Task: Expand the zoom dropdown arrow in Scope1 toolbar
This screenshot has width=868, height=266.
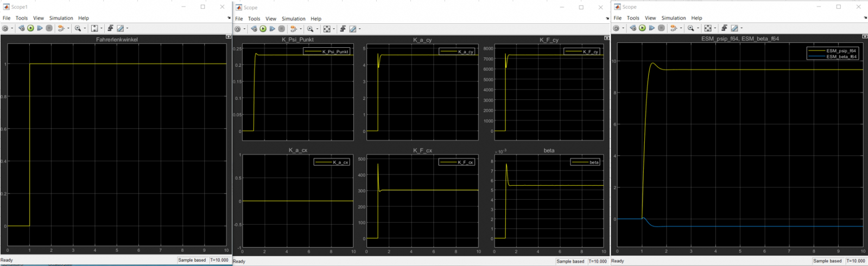Action: tap(85, 29)
